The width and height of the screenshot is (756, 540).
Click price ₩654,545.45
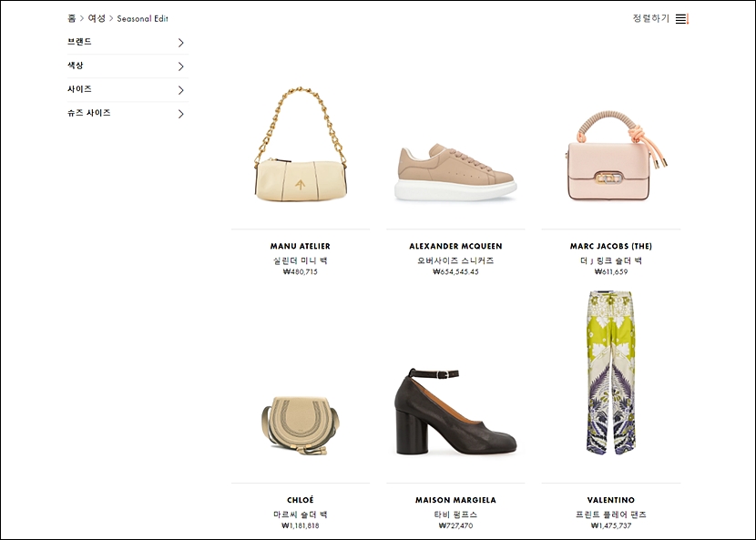[x=455, y=271]
